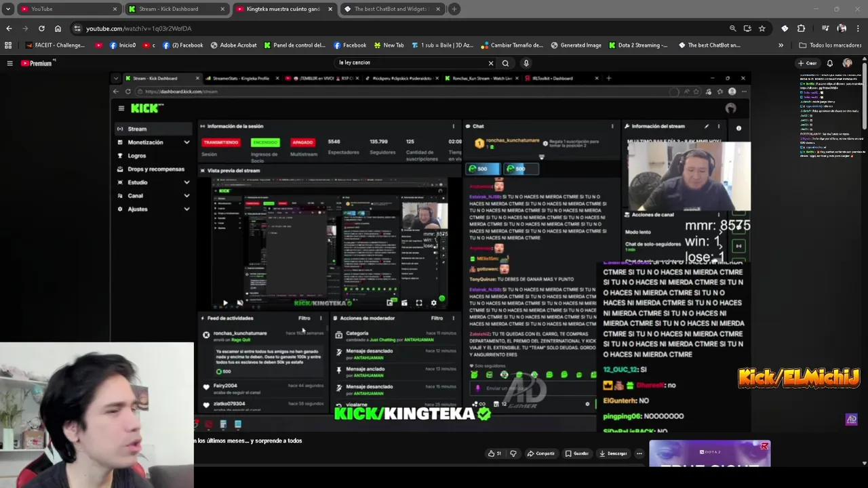Select Logros in the Kick dashboard sidebar
Image resolution: width=868 pixels, height=488 pixels.
pos(137,156)
